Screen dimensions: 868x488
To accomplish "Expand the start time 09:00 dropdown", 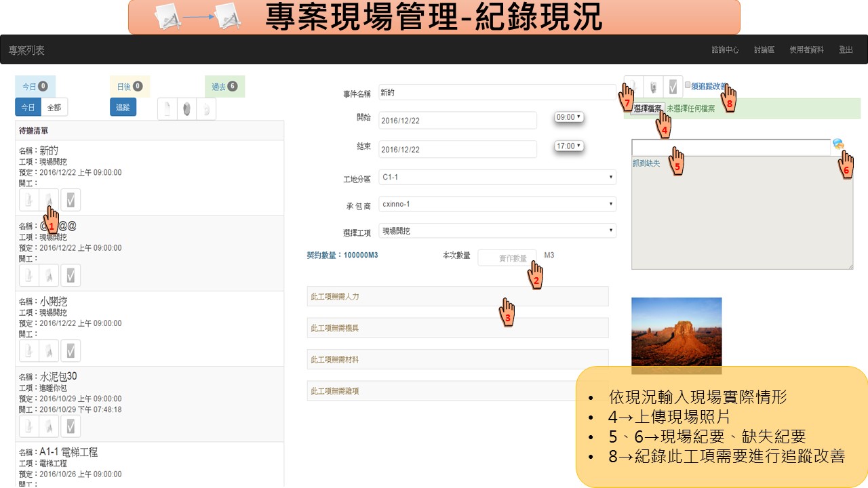I will [568, 117].
